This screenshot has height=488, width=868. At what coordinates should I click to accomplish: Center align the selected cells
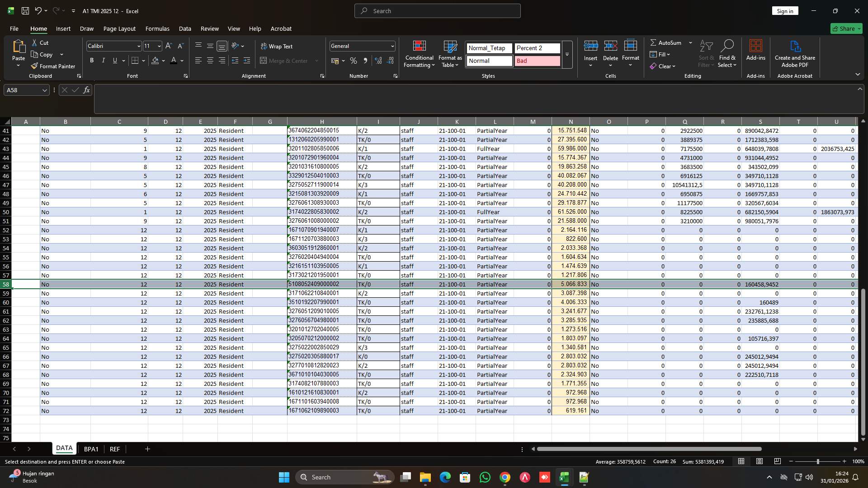tap(210, 60)
